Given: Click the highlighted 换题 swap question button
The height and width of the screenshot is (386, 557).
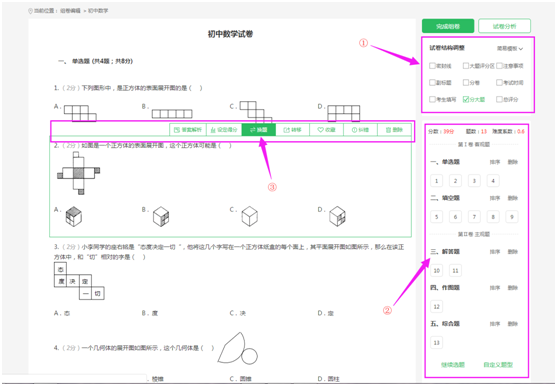Looking at the screenshot, I should [x=259, y=130].
